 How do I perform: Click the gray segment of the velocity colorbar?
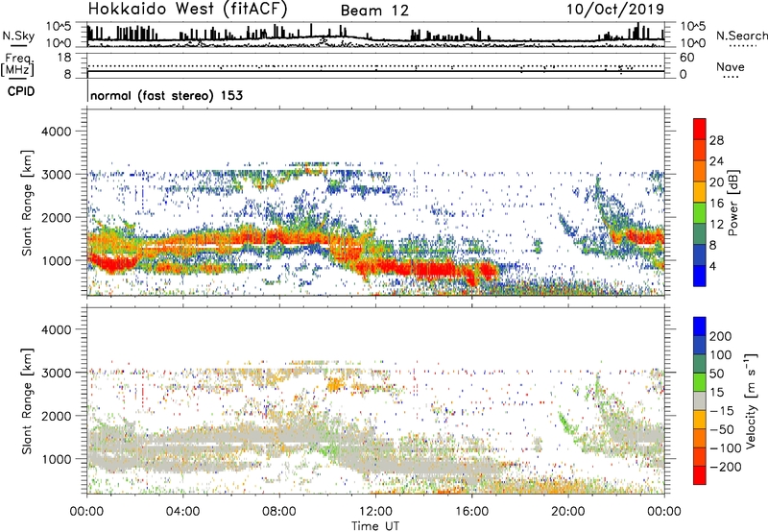[700, 400]
